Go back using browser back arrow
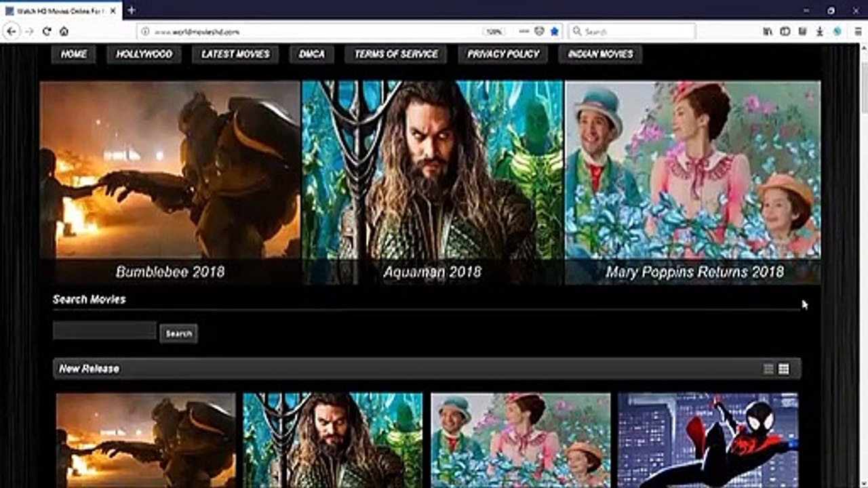The image size is (868, 488). (x=12, y=31)
